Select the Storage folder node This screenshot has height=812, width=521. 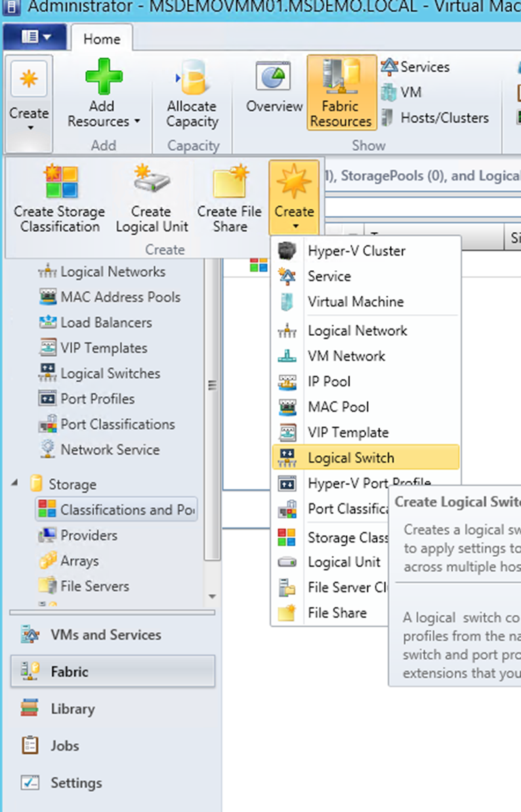72,485
